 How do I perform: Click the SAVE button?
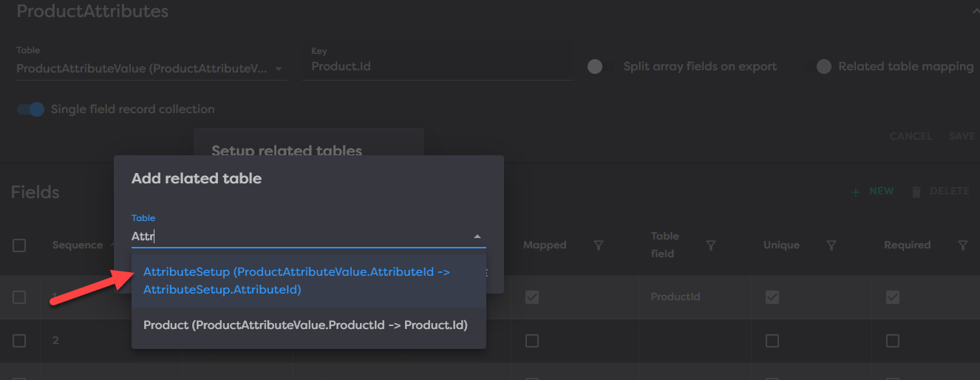[x=962, y=137]
